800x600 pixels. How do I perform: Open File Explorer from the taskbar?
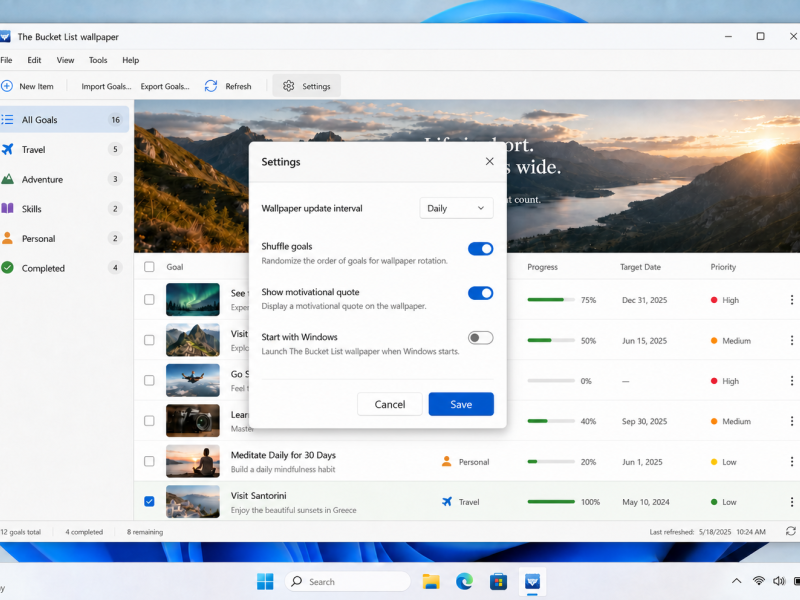coord(431,582)
